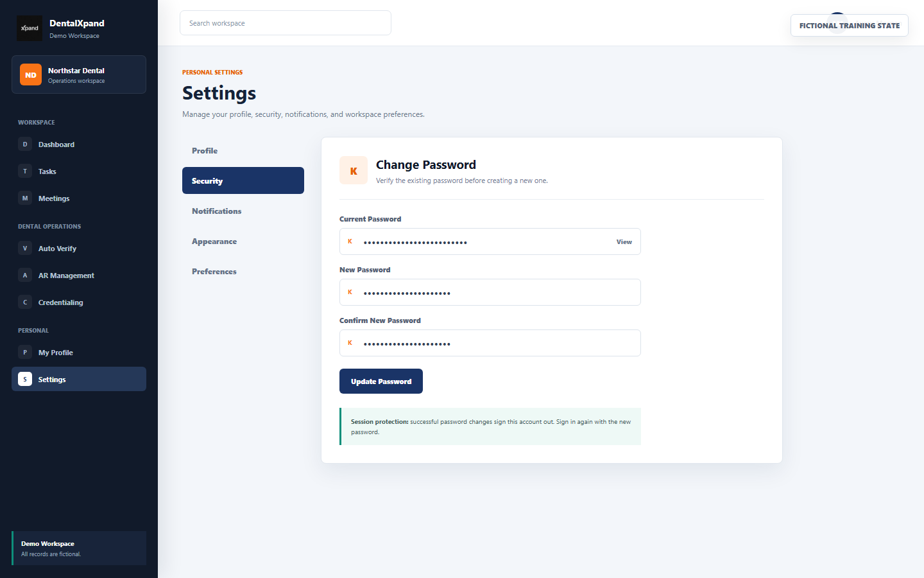Click the Settings page title
The width and height of the screenshot is (924, 578).
click(x=219, y=93)
